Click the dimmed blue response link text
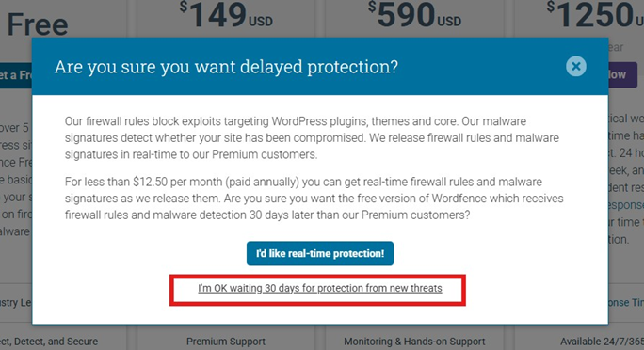This screenshot has width=644, height=350. coord(625,205)
